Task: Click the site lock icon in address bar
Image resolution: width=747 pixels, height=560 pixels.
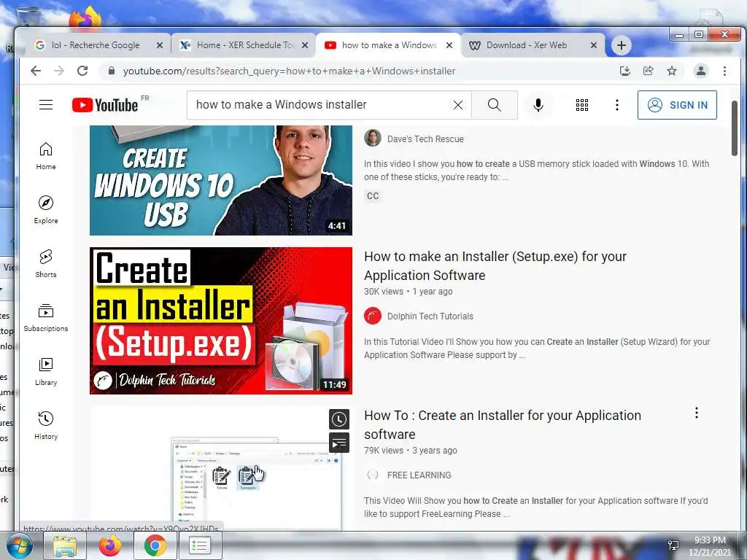Action: tap(112, 71)
